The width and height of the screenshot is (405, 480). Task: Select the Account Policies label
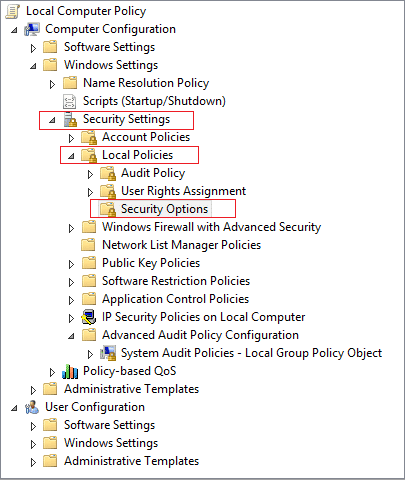(146, 137)
